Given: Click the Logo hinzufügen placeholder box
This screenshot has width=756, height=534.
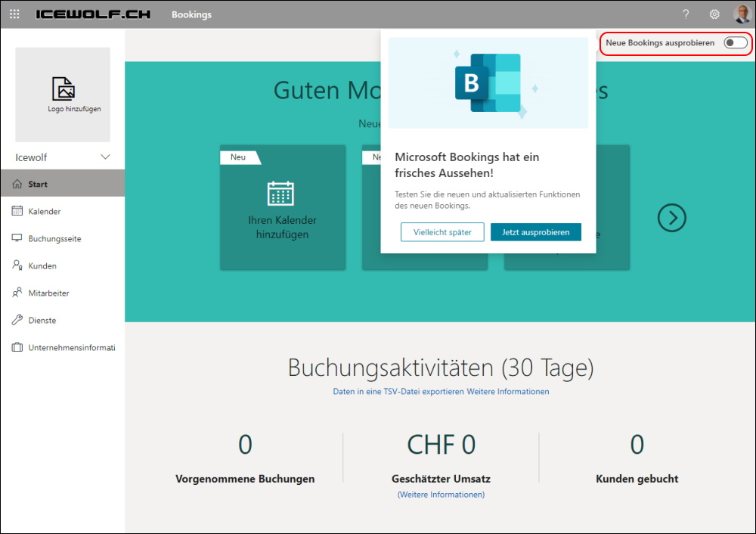Looking at the screenshot, I should point(63,95).
